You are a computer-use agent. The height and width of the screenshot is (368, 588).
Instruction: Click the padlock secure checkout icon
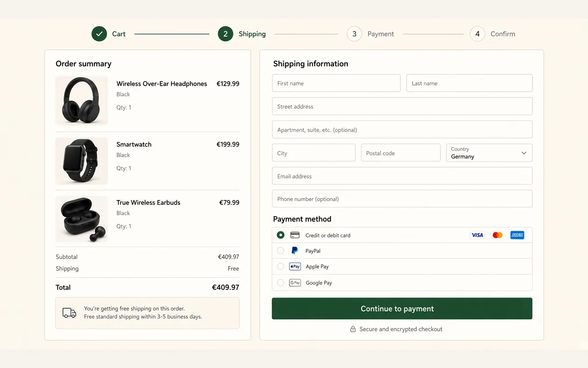point(353,329)
